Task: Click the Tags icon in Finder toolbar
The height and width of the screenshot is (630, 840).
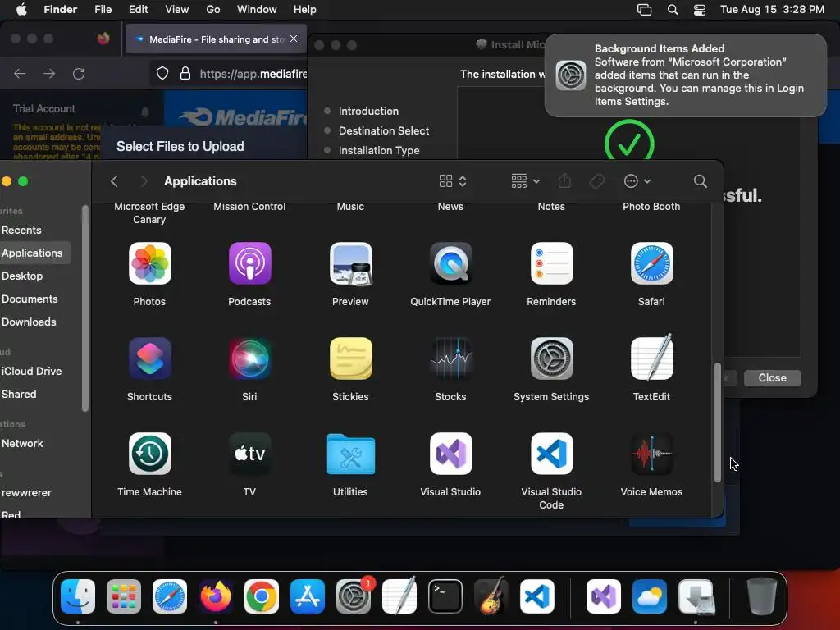Action: [597, 181]
